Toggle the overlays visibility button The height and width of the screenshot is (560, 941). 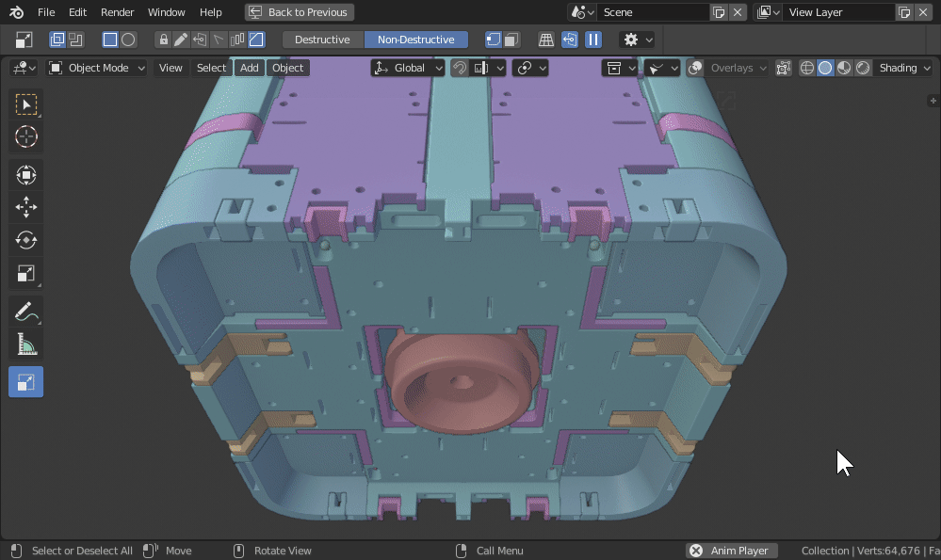pos(695,68)
